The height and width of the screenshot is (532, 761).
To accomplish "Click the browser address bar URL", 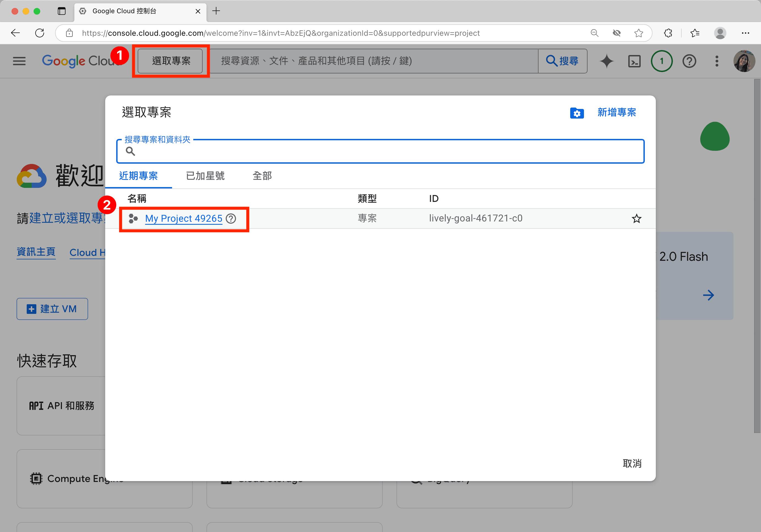I will [281, 33].
